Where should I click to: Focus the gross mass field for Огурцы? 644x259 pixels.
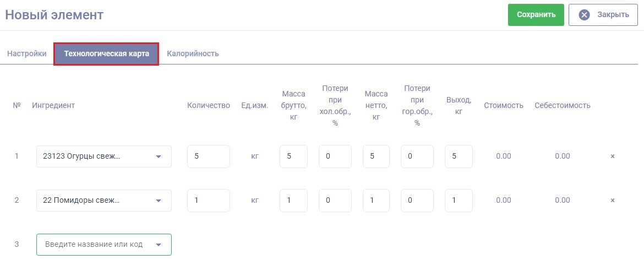[293, 157]
